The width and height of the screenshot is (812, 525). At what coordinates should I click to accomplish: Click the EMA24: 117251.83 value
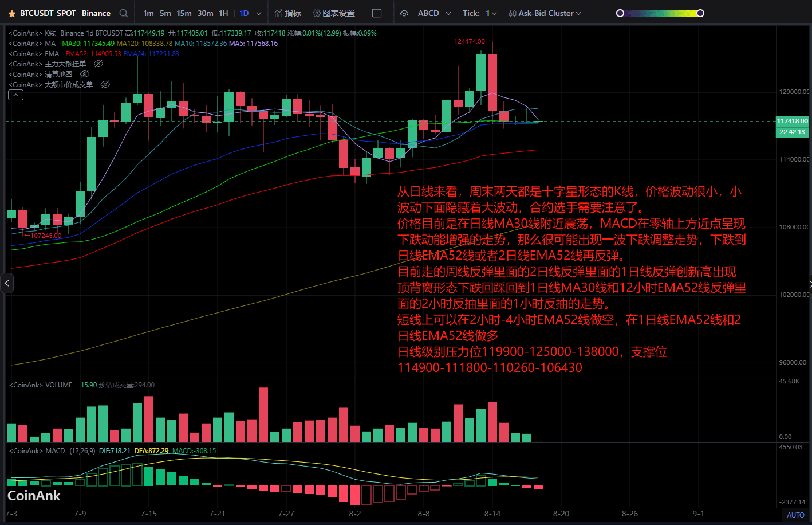point(151,54)
